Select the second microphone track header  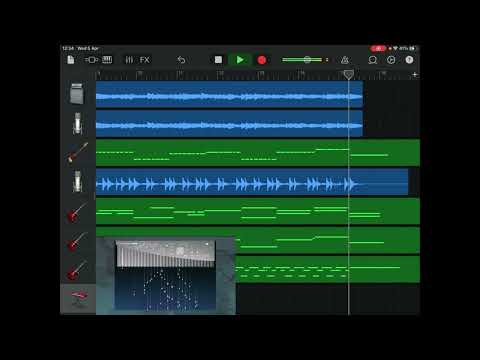coord(77,182)
